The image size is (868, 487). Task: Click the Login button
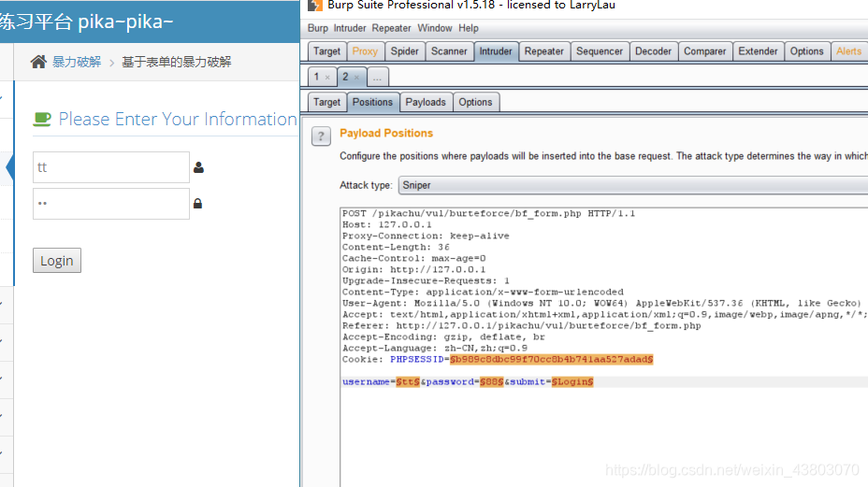pyautogui.click(x=57, y=261)
